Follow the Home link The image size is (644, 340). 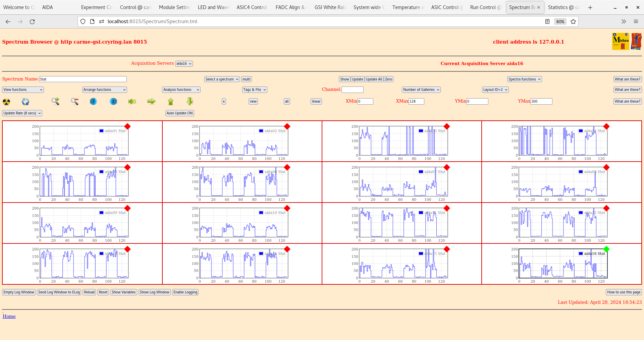pyautogui.click(x=9, y=316)
